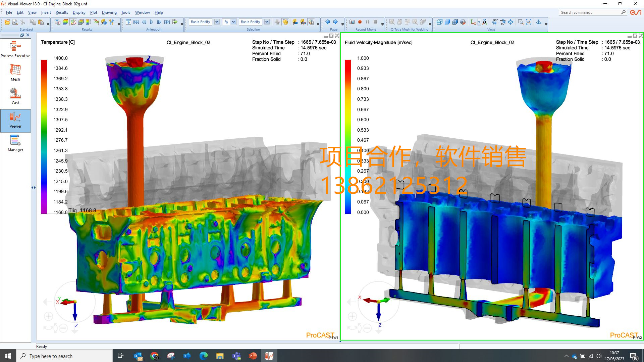Open the Window menu
Viewport: 644px width, 362px height.
point(143,12)
